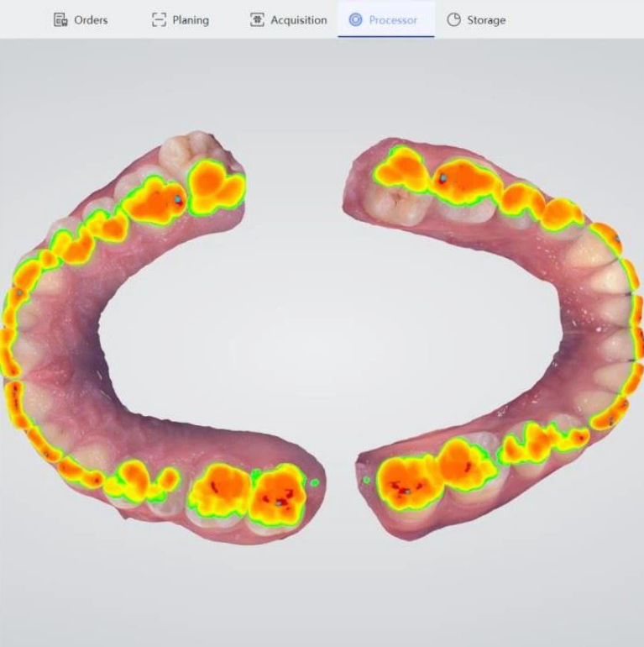Open the Orders tab label

(91, 20)
